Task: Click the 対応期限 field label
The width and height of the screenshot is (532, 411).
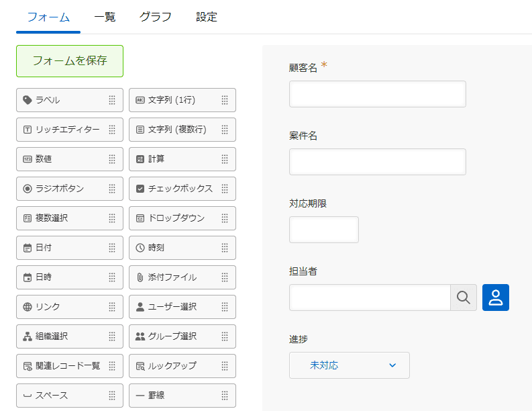Action: coord(308,203)
